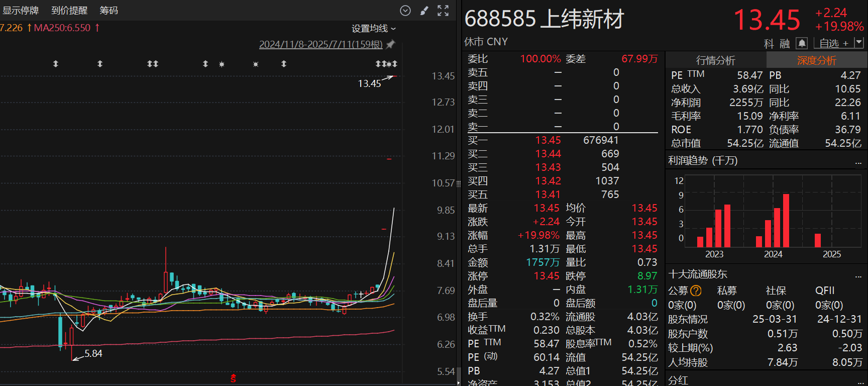Click 自选 + to add to watchlist

[833, 44]
